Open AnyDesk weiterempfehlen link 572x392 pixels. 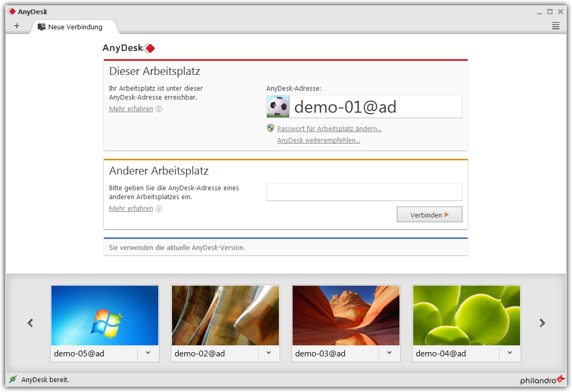click(x=318, y=140)
